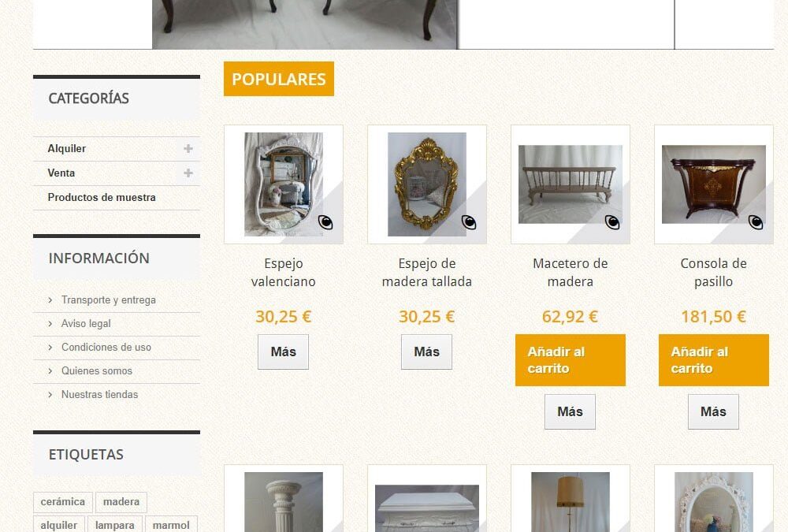The height and width of the screenshot is (532, 788).
Task: Expand the Alquiler category plus icon
Action: (x=188, y=148)
